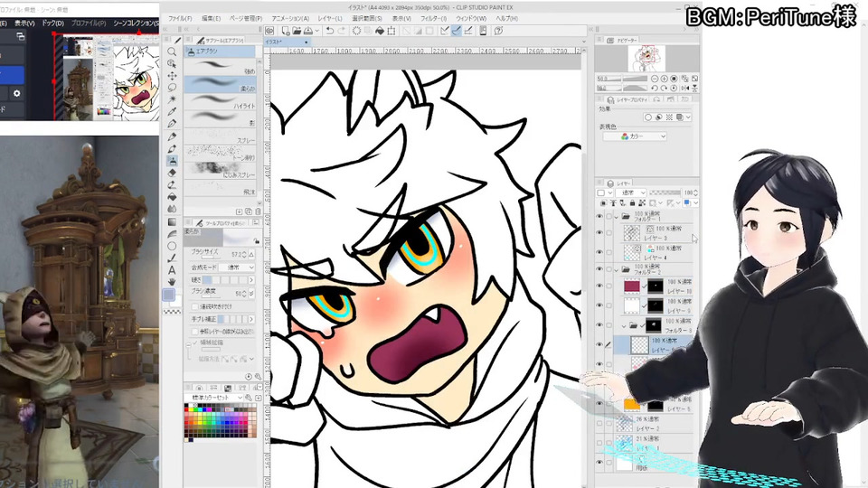Image resolution: width=868 pixels, height=488 pixels.
Task: Select the Auto select magic wand tool
Action: [172, 99]
